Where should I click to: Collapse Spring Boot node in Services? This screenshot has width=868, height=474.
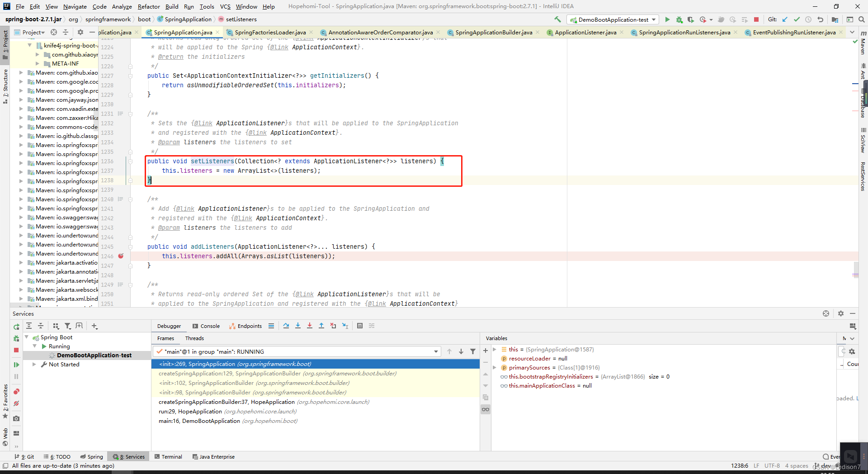[x=26, y=337]
